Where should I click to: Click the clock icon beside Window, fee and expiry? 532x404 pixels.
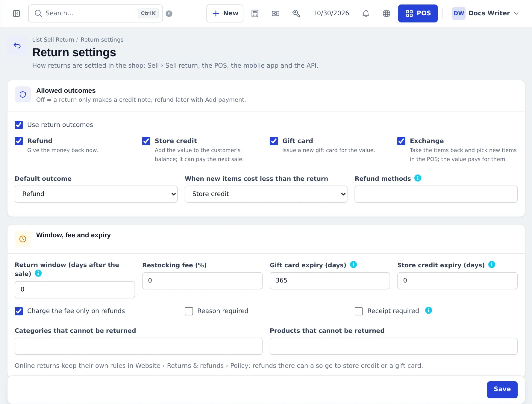click(x=23, y=239)
